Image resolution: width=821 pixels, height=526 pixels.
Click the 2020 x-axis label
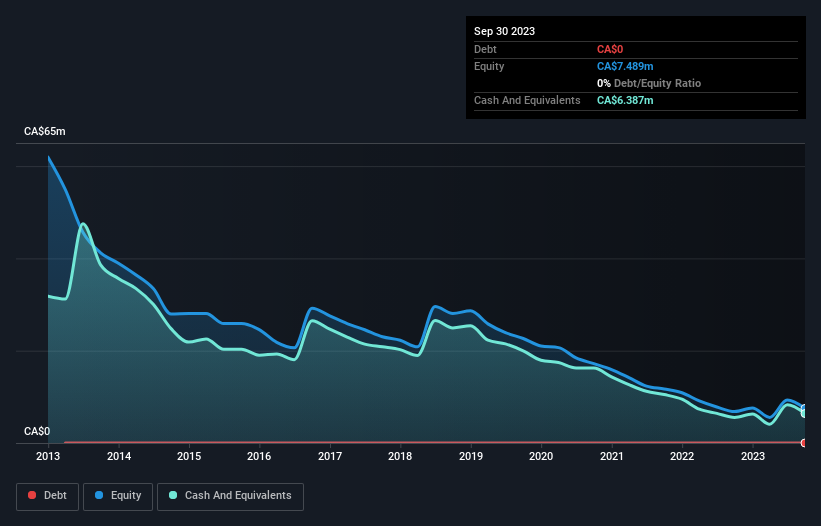(541, 456)
